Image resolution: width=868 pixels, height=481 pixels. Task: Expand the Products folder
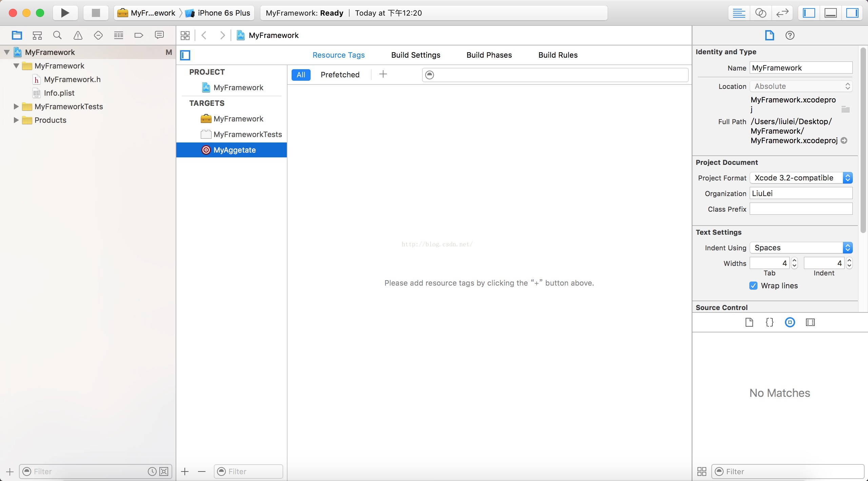coord(16,120)
